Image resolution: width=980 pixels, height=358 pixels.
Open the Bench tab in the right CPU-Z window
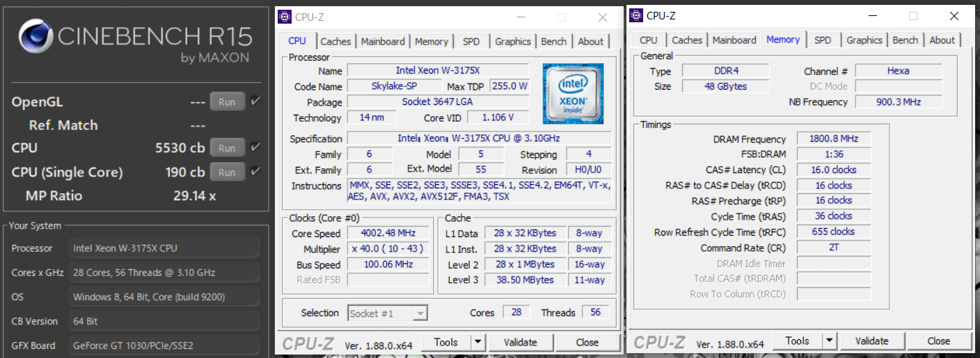tap(906, 40)
